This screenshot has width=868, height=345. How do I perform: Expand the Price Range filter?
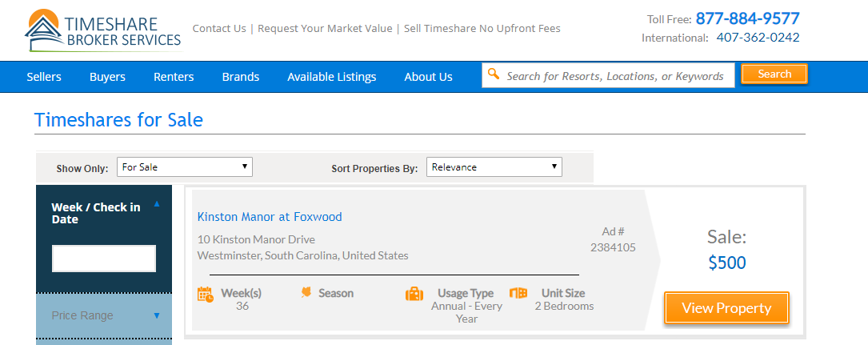click(156, 315)
